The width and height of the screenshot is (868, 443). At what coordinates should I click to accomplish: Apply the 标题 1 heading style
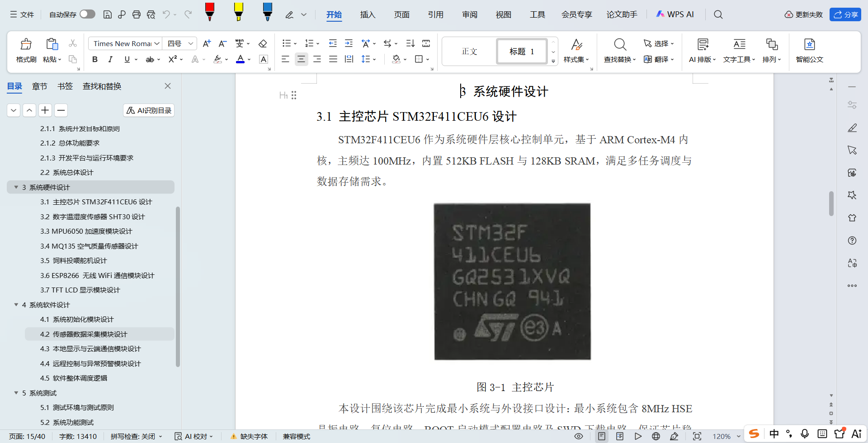coord(522,51)
